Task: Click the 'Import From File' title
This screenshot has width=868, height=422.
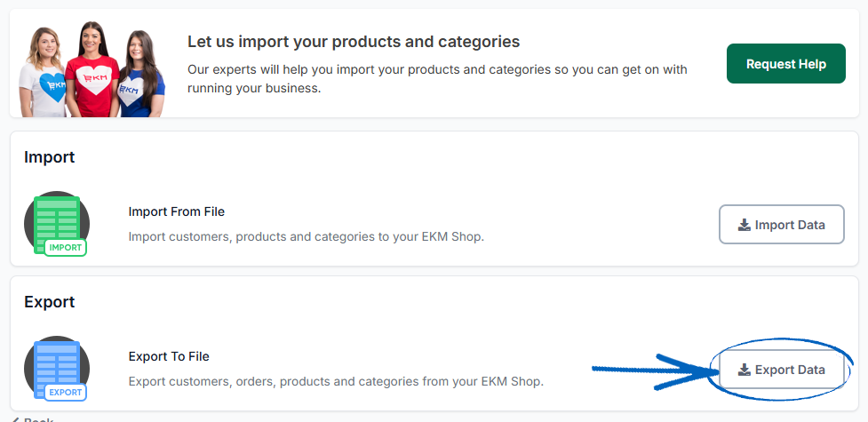Action: pos(177,211)
